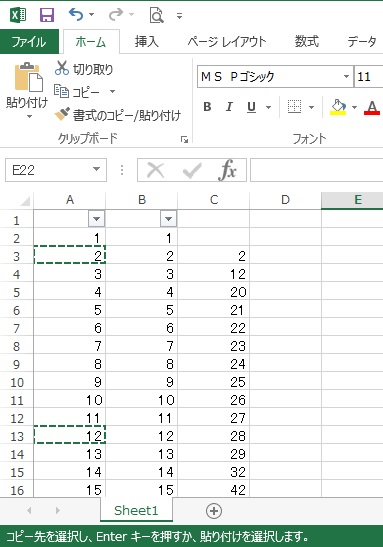This screenshot has height=547, width=383.
Task: Click the enter checkmark formula bar icon
Action: (x=192, y=170)
